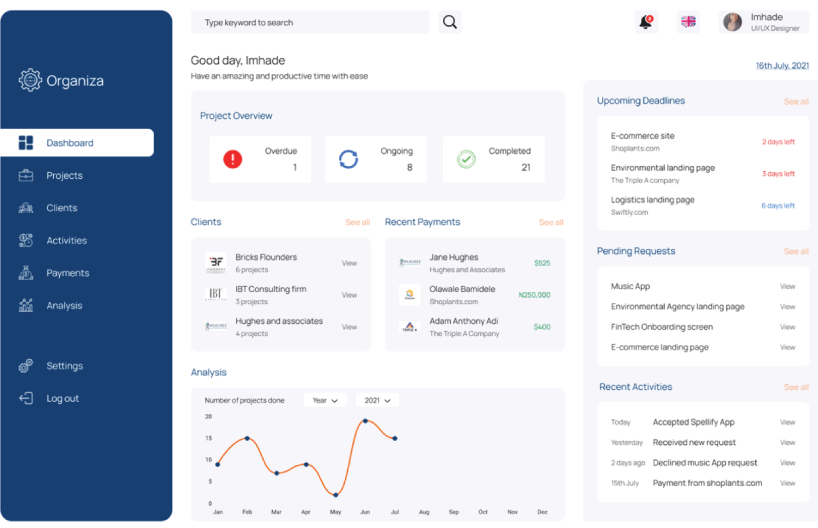Click Jane Hughes payment company logo
Viewport: 818px width, 528px height.
coord(410,262)
